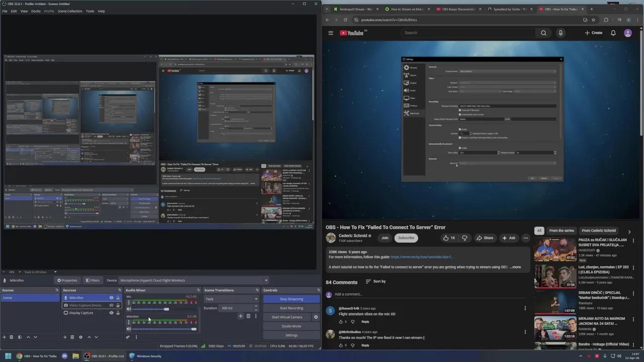Hide the Display Capture source via eye
The width and height of the screenshot is (644, 362).
111,313
